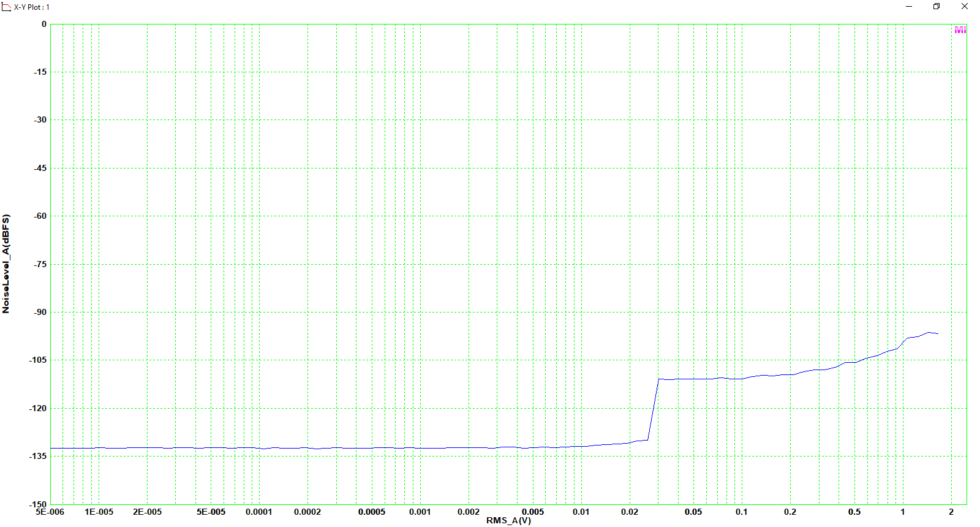Click the -15 tick label on Y-axis
The height and width of the screenshot is (527, 980).
[x=40, y=72]
